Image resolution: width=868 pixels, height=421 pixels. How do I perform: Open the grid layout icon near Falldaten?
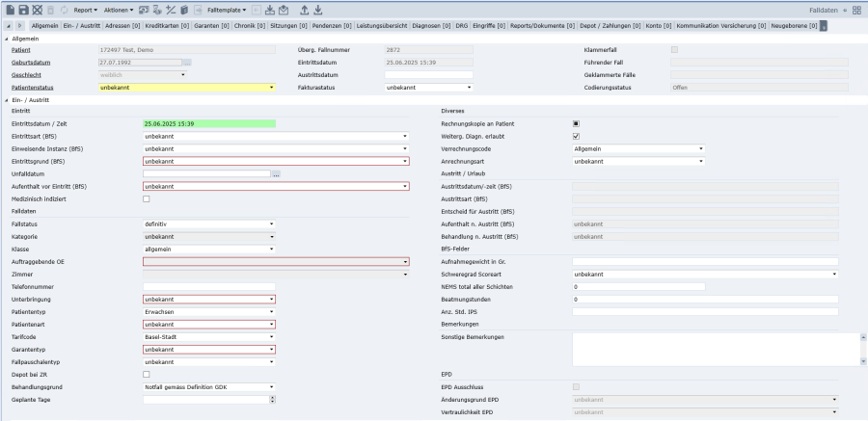coord(857,10)
